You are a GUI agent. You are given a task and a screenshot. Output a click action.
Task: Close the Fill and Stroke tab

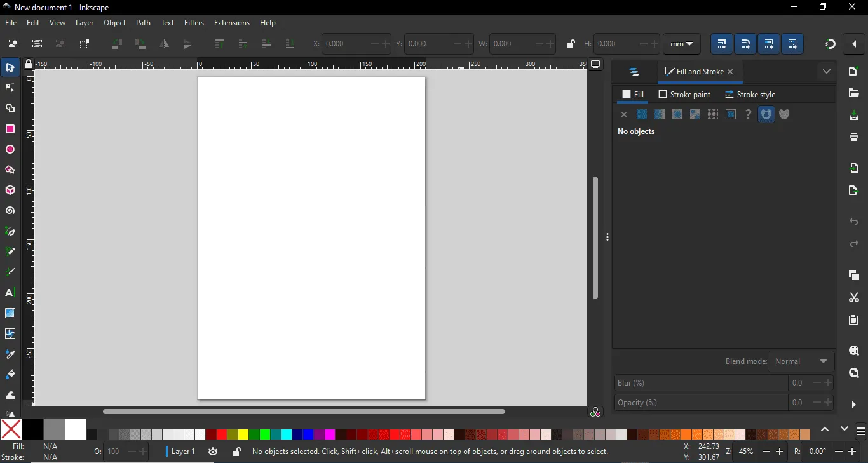pyautogui.click(x=730, y=72)
